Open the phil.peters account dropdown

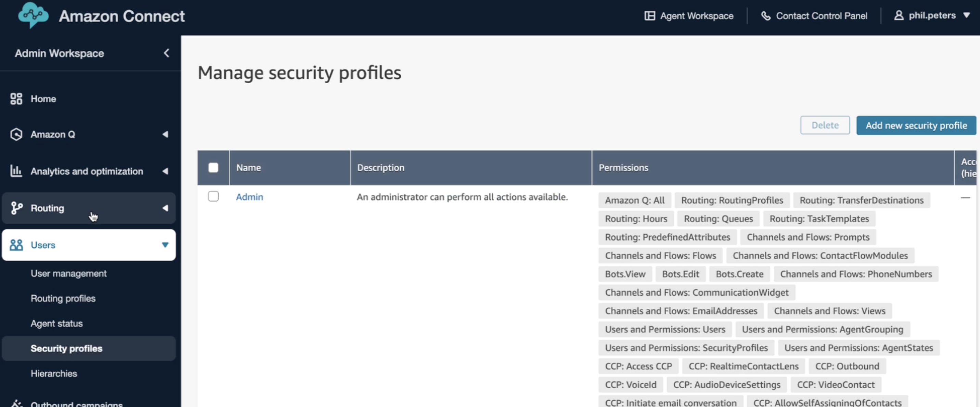click(932, 16)
